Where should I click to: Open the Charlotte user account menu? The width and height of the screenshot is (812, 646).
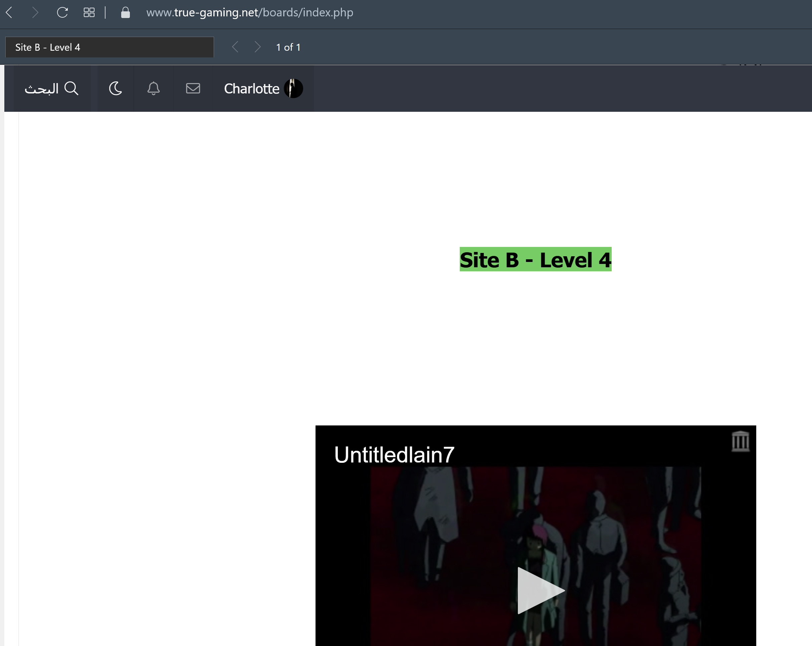click(263, 89)
